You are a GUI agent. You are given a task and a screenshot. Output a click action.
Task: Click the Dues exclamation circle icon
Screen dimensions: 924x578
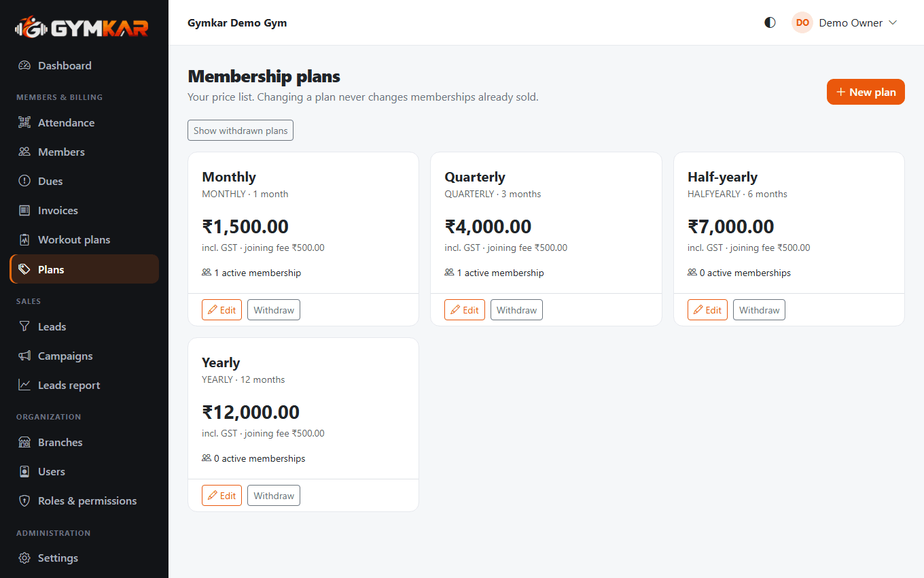click(x=24, y=181)
